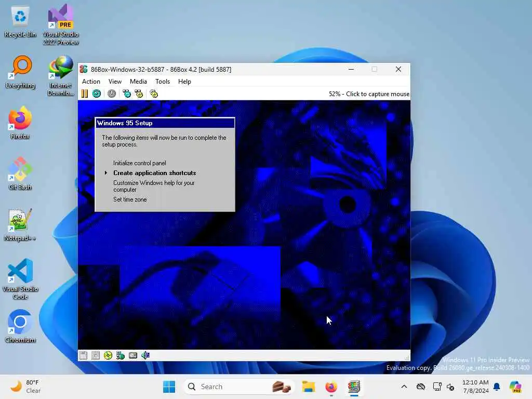Click the notification bell icon
Image resolution: width=532 pixels, height=399 pixels.
click(497, 387)
